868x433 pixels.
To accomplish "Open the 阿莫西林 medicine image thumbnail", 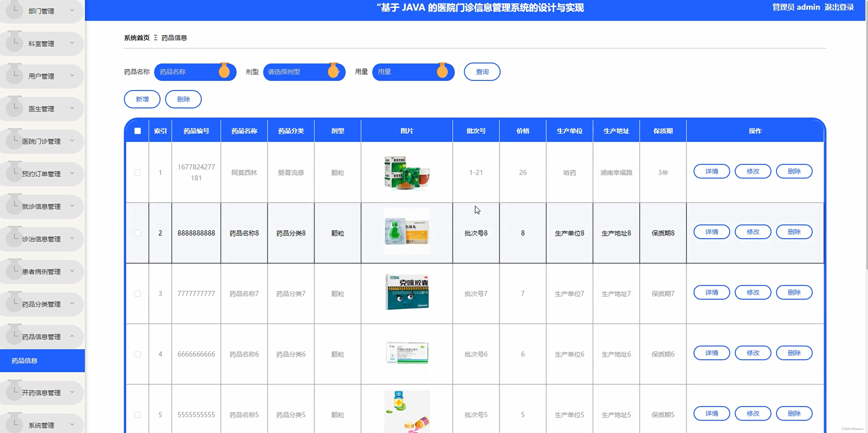I will 407,173.
